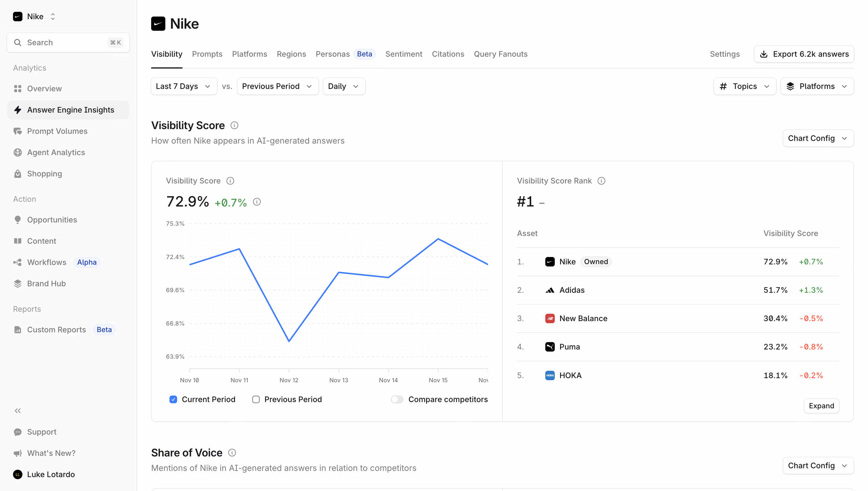Image resolution: width=868 pixels, height=491 pixels.
Task: Collapse sidebar with double-chevron icon
Action: coord(17,411)
